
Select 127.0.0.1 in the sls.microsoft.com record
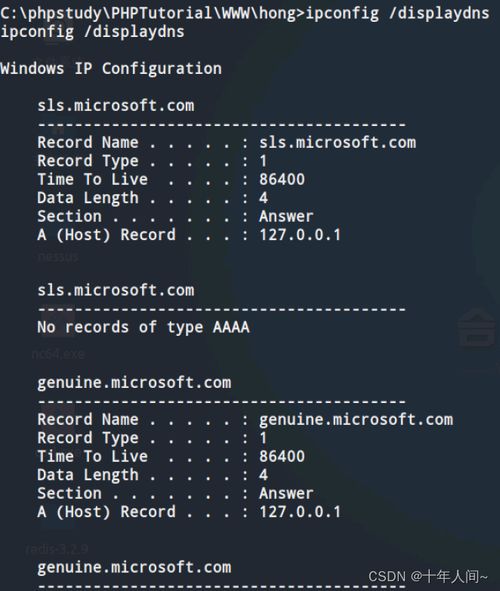tap(300, 235)
